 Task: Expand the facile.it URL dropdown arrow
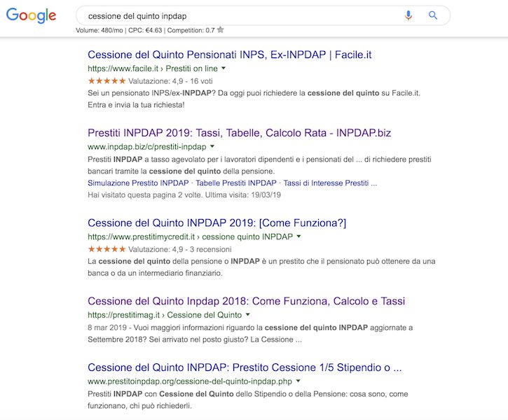pyautogui.click(x=224, y=69)
